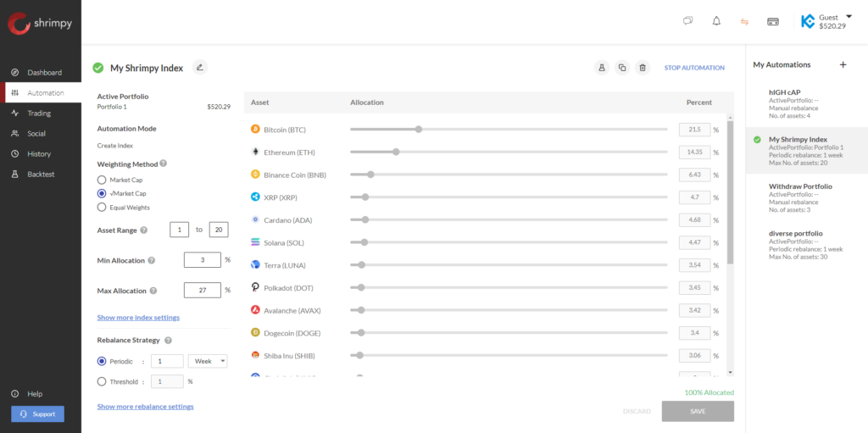Click the Ethereum allocation slider handle

click(396, 153)
